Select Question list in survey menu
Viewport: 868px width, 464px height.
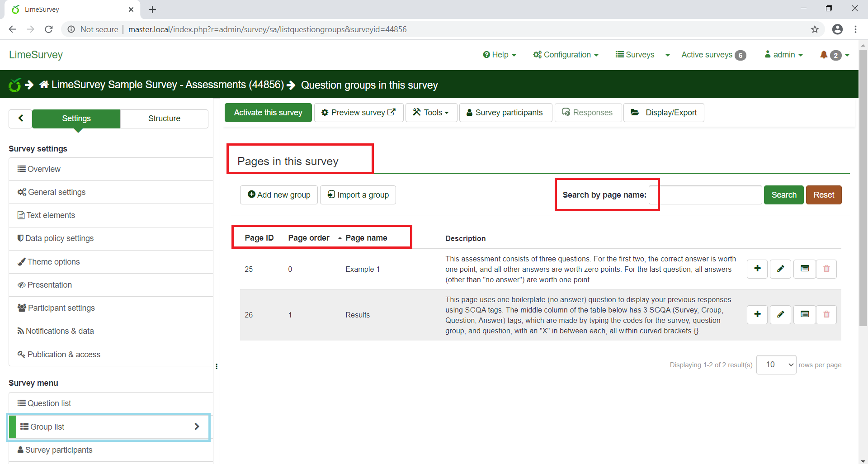click(x=49, y=403)
